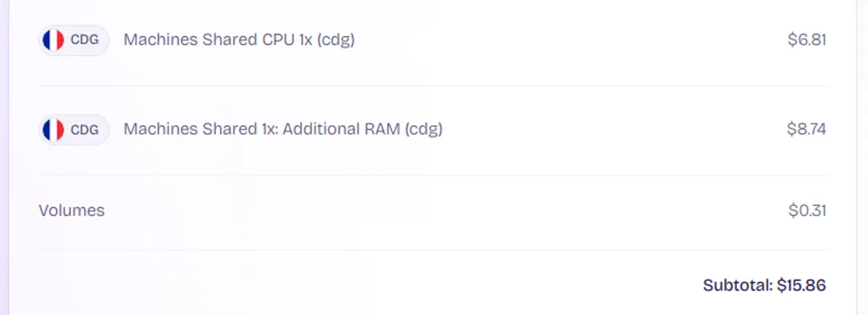Click the $8.74 charge amount
Screen dimensions: 868x315
click(807, 130)
